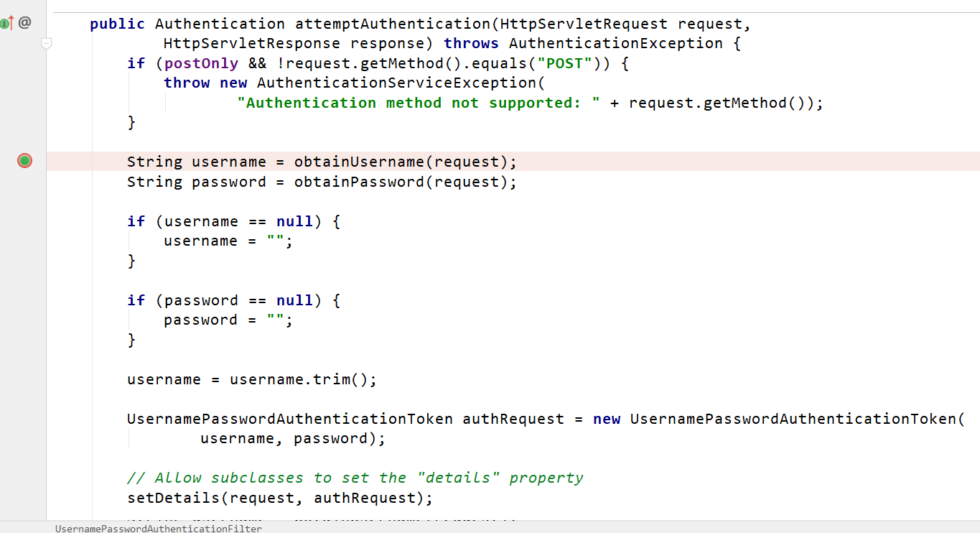This screenshot has width=980, height=533.
Task: Click the authRequest variable declaration
Action: pyautogui.click(x=513, y=419)
